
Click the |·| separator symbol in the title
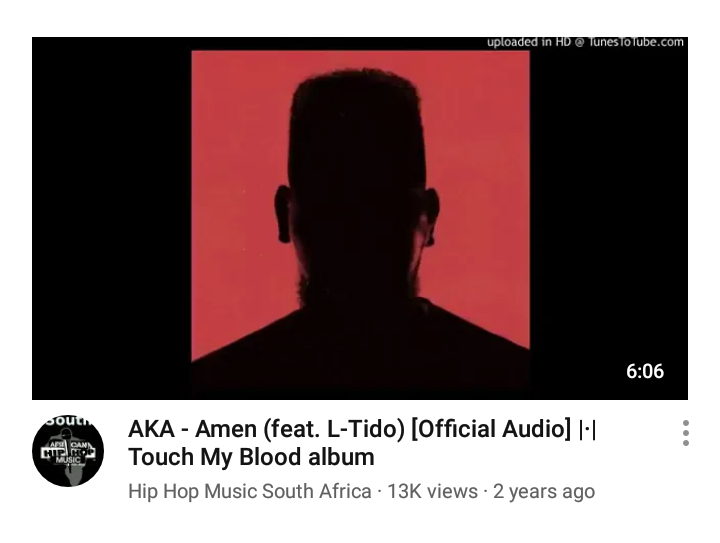click(588, 430)
